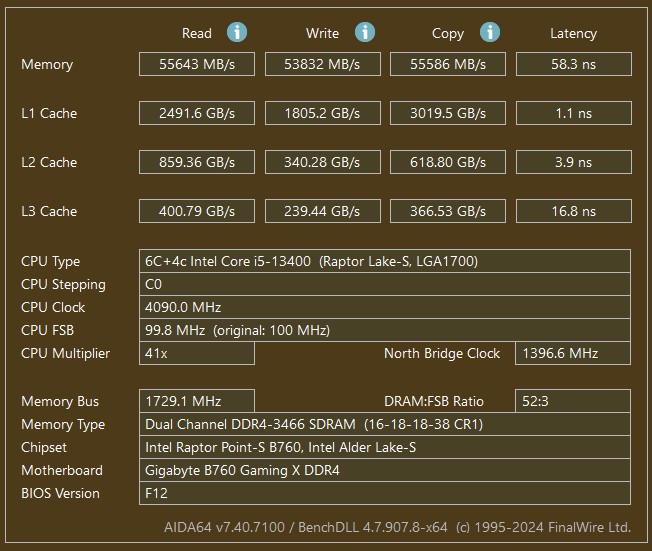Click the L1 Cache Copy value 3019.5 GB/s
The width and height of the screenshot is (652, 551).
pos(448,113)
